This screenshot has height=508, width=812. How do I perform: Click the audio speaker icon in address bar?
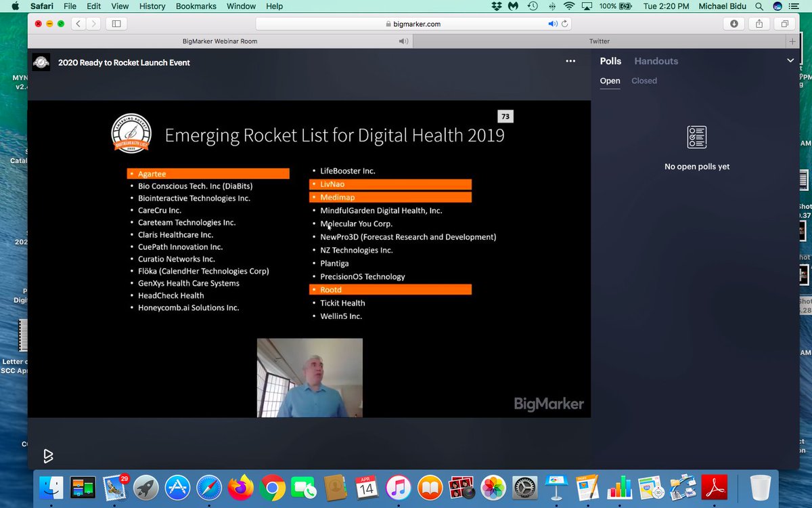pos(553,24)
